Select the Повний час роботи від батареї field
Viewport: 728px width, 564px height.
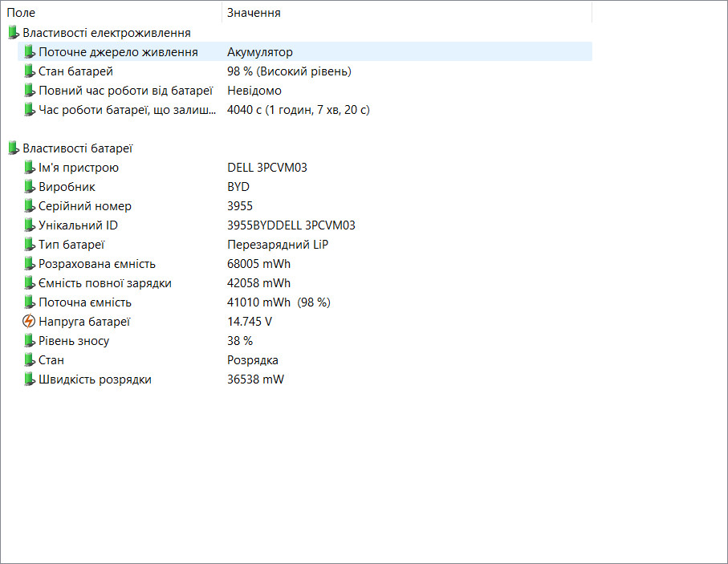pyautogui.click(x=125, y=90)
